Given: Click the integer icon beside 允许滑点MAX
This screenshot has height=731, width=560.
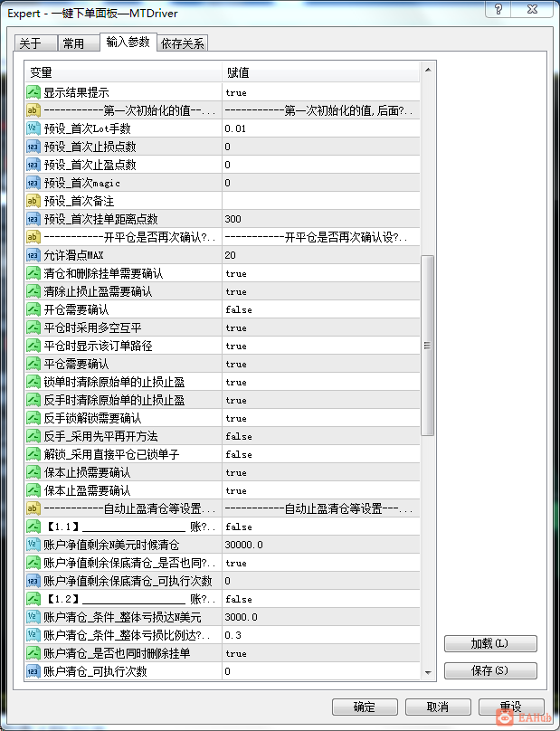Looking at the screenshot, I should coord(33,255).
